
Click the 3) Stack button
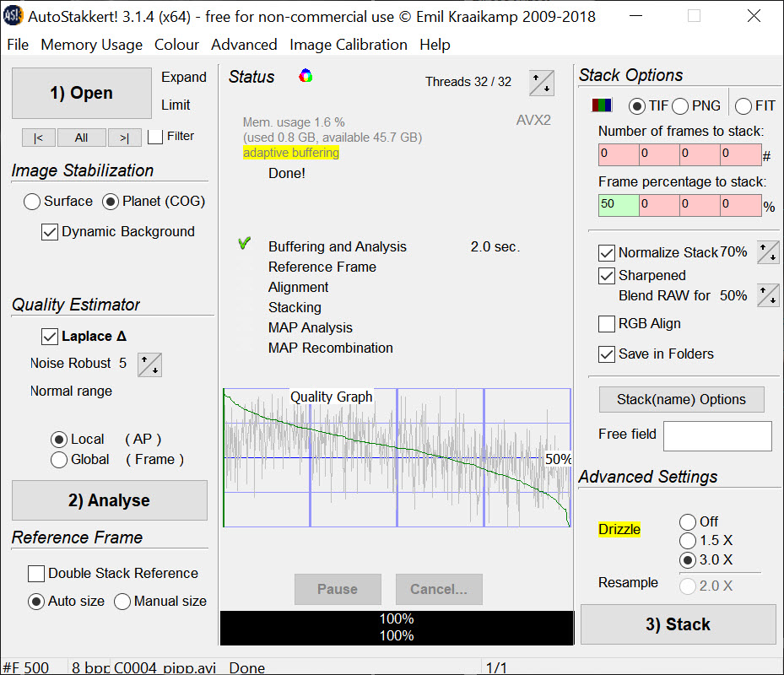678,624
